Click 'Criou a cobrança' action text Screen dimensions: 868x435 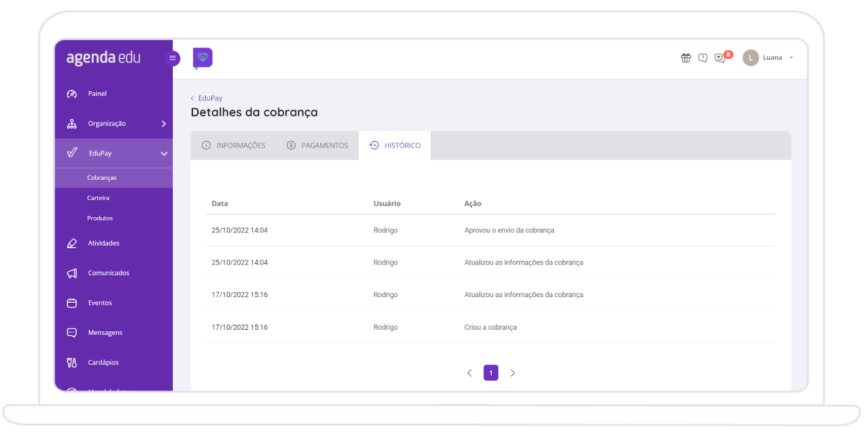click(x=490, y=327)
